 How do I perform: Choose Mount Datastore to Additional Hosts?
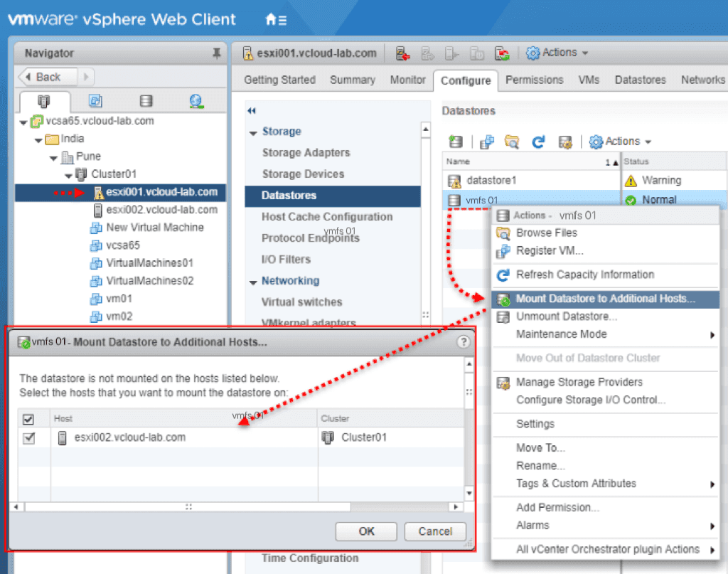pos(606,299)
